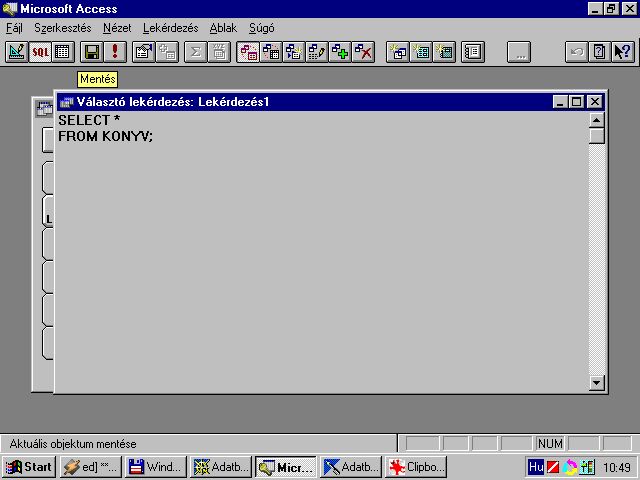Click the Build ellipsis toolbar button
Image resolution: width=640 pixels, height=480 pixels.
click(519, 52)
